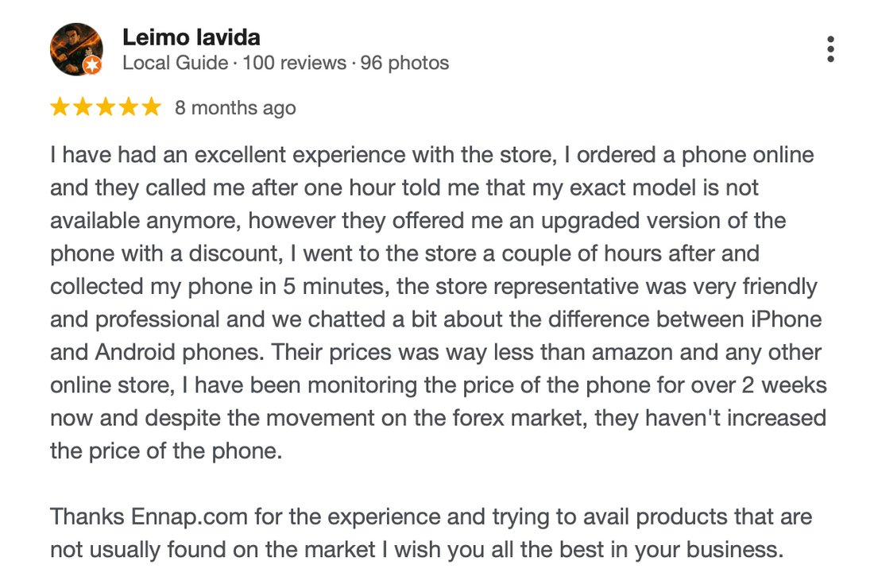Image resolution: width=874 pixels, height=588 pixels.
Task: Click the "96 photos" count
Action: (404, 63)
